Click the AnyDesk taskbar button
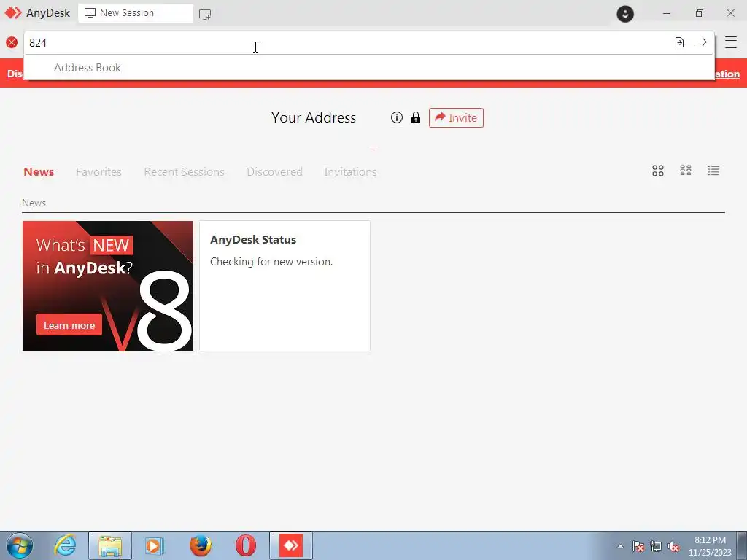747x560 pixels. click(x=291, y=545)
